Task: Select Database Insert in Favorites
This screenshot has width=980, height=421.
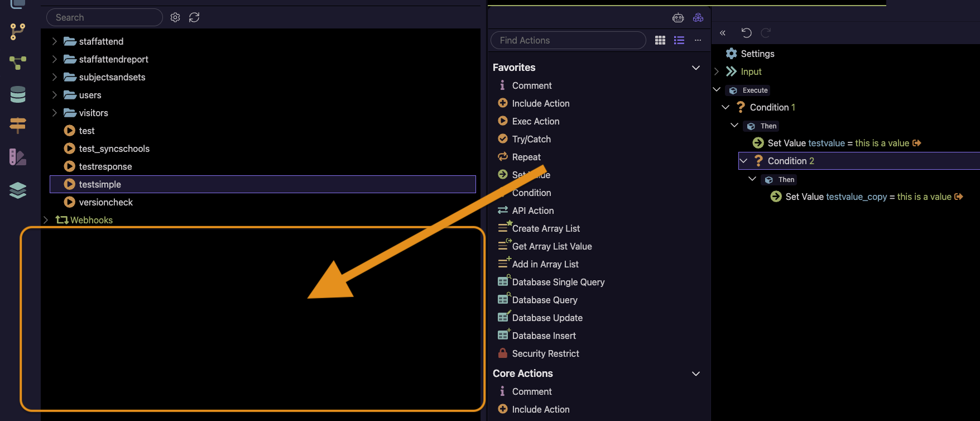Action: pyautogui.click(x=544, y=336)
